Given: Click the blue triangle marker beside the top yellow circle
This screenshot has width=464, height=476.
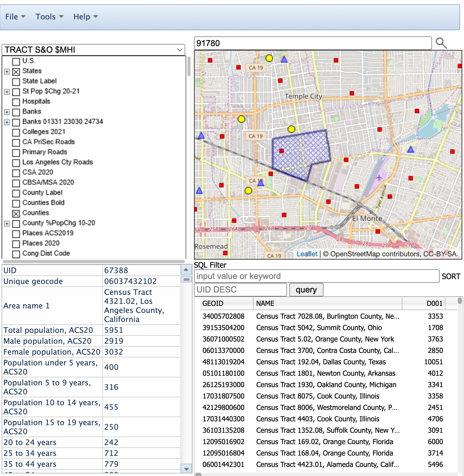Looking at the screenshot, I should pyautogui.click(x=284, y=59).
